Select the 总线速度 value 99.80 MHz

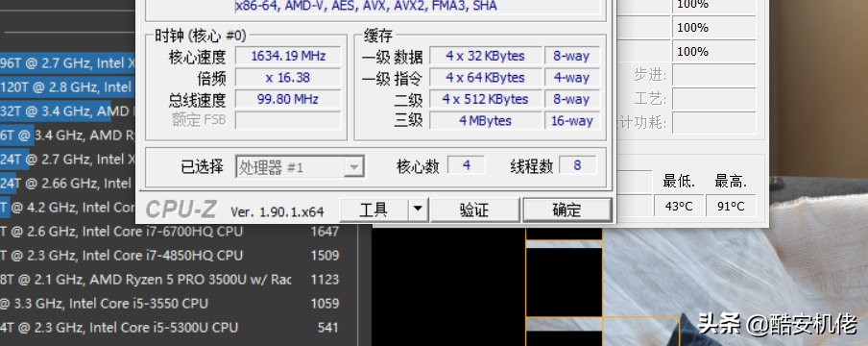point(288,99)
